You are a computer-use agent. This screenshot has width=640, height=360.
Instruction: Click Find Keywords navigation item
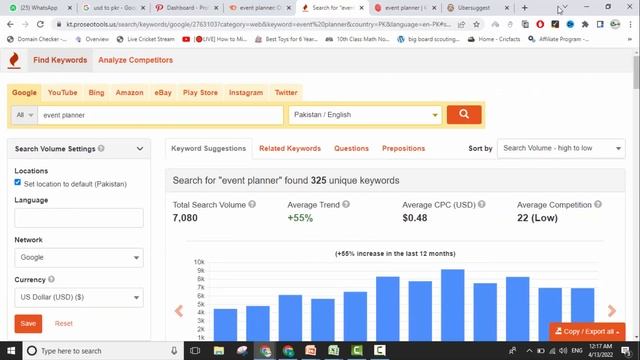60,60
